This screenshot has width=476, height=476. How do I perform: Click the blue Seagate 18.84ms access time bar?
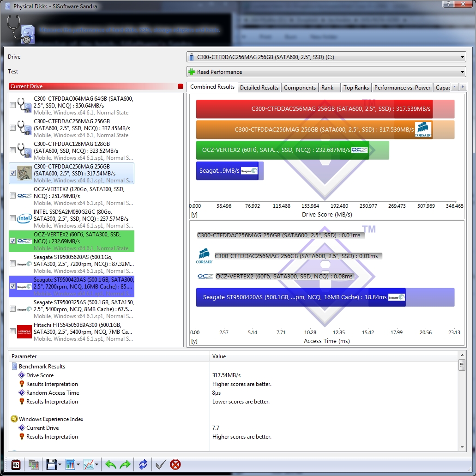301,297
